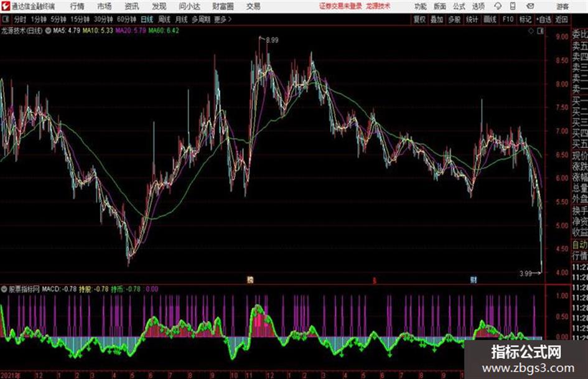The height and width of the screenshot is (379, 588).
Task: Toggle the left sidebar panel icon
Action: click(5, 19)
